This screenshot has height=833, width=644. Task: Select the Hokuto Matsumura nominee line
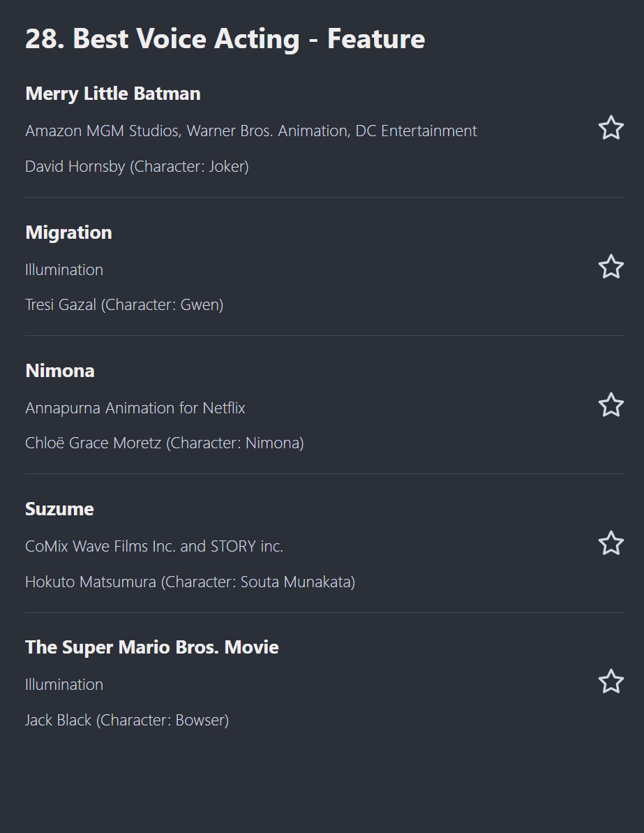click(190, 582)
